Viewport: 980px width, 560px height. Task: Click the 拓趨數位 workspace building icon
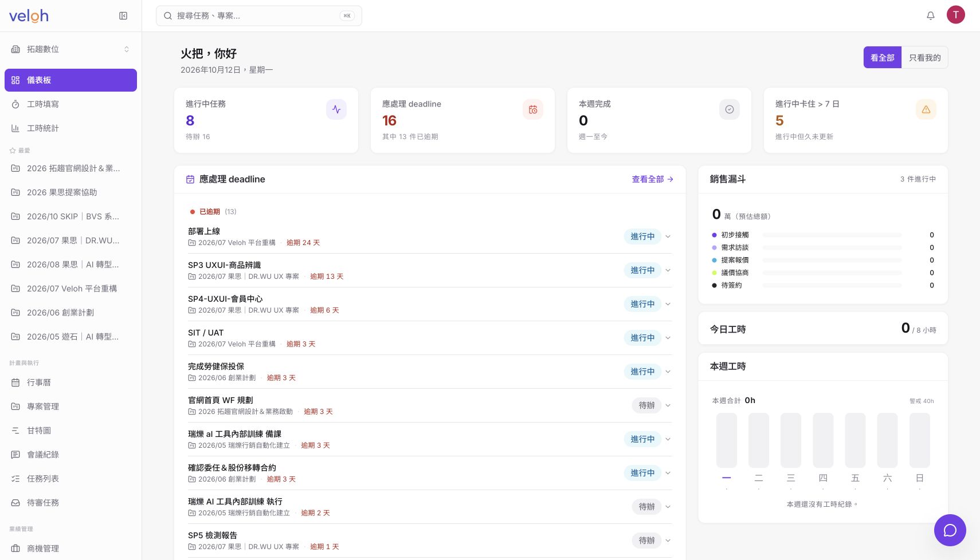point(15,49)
